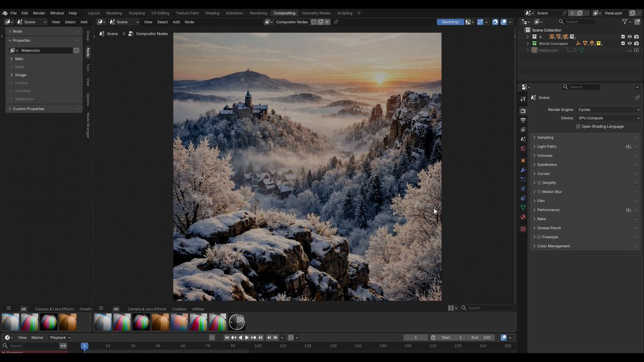Screen dimensions: 644x362
Task: Enable the Freestyle checkbox
Action: coord(539,237)
